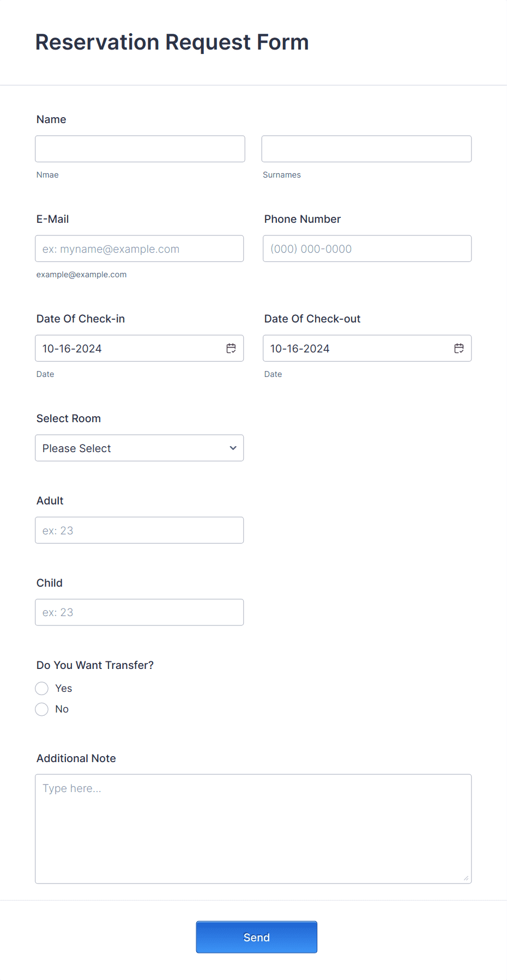Viewport: 507px width, 980px height.
Task: Click the Do You Want Transfer label
Action: (x=95, y=665)
